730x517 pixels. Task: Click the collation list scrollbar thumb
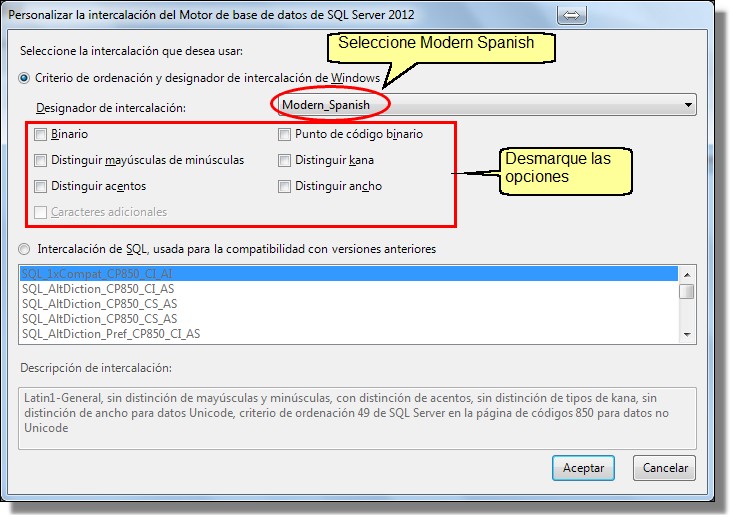coord(687,292)
